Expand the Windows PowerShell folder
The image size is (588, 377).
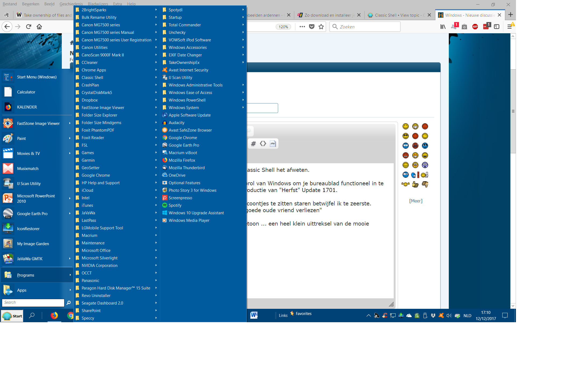(x=203, y=100)
